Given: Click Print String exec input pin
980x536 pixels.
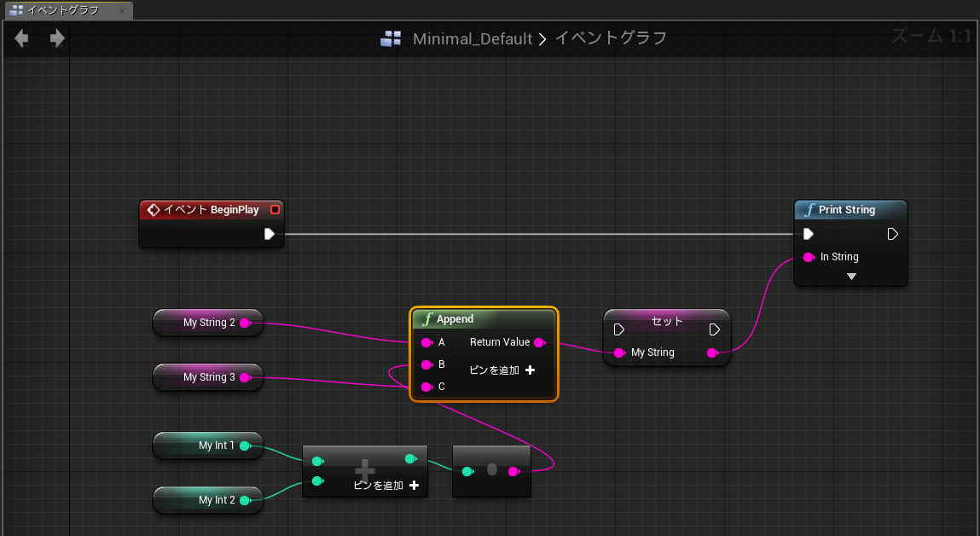Looking at the screenshot, I should pyautogui.click(x=808, y=234).
